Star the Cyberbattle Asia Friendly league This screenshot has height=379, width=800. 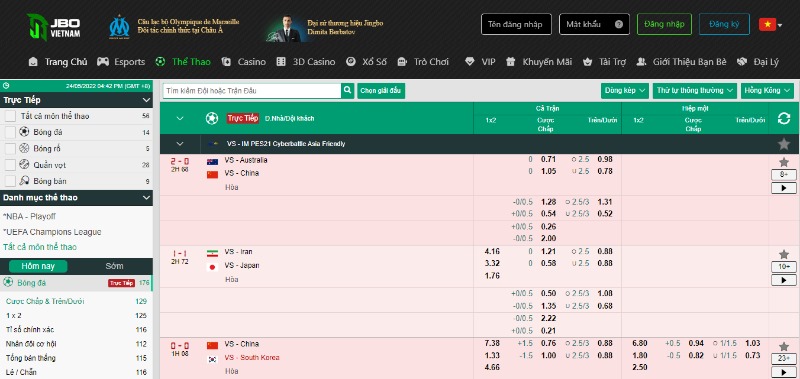pyautogui.click(x=784, y=144)
